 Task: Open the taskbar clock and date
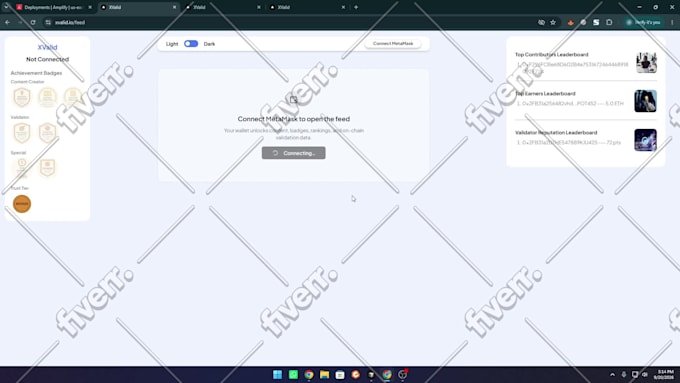pyautogui.click(x=664, y=375)
